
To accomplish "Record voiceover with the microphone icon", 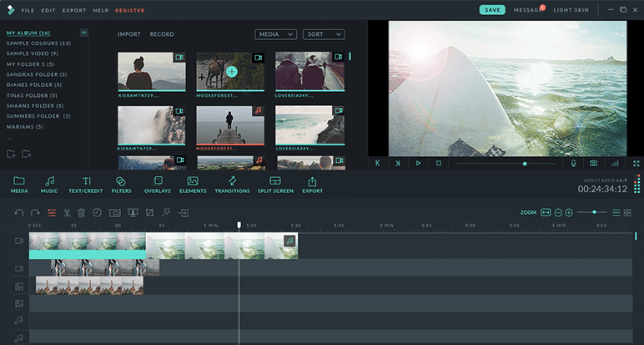I will coord(573,163).
